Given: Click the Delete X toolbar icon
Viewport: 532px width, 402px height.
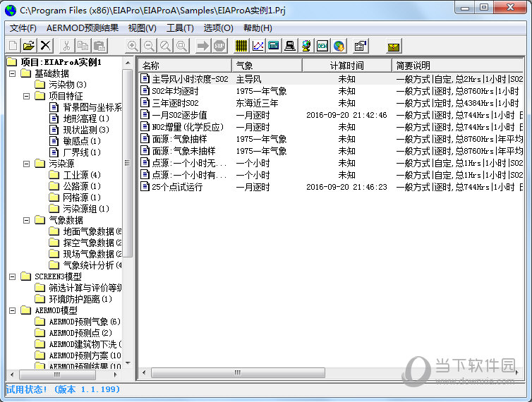Looking at the screenshot, I should (x=45, y=46).
